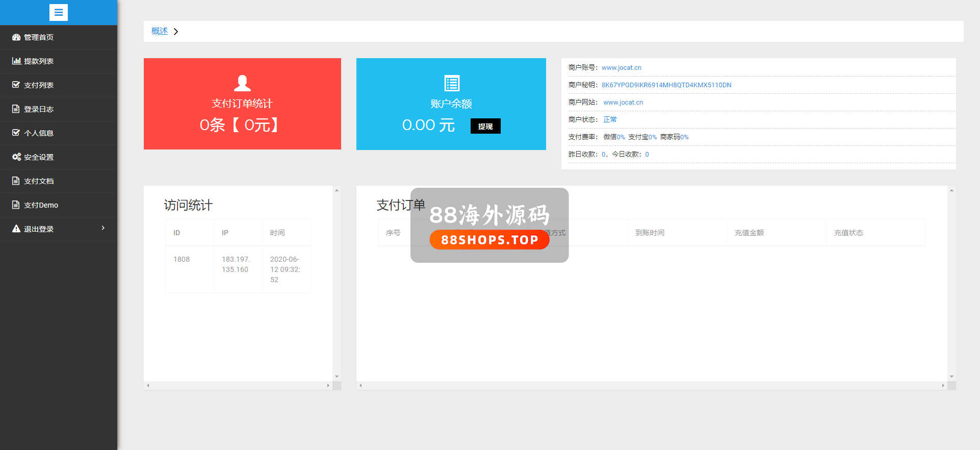
Task: Expand the 退出登录 chevron arrow
Action: tap(103, 228)
